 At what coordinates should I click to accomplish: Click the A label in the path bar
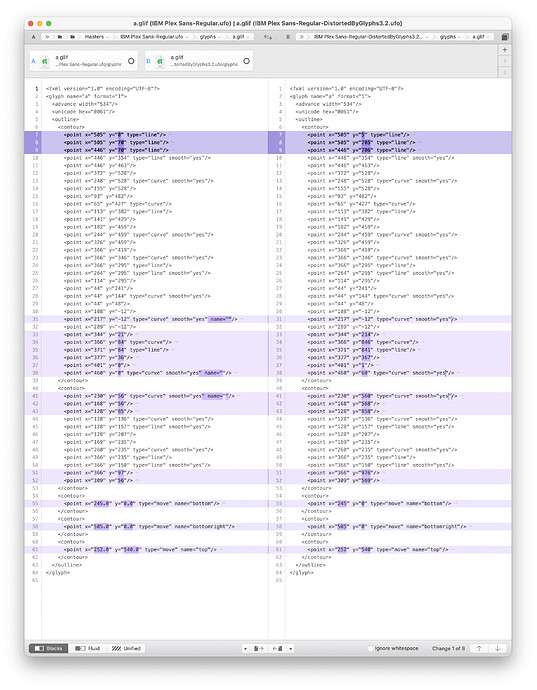coord(33,37)
